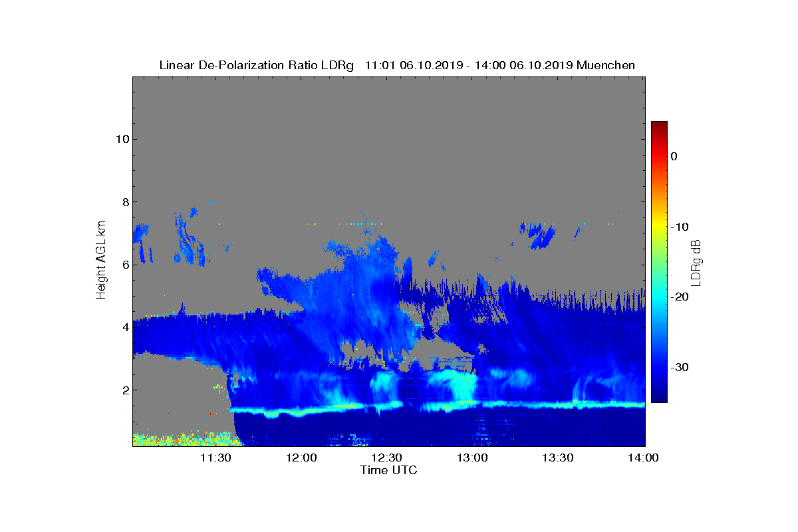798x532 pixels.
Task: Click the colorbar value label -10
Action: coord(680,227)
